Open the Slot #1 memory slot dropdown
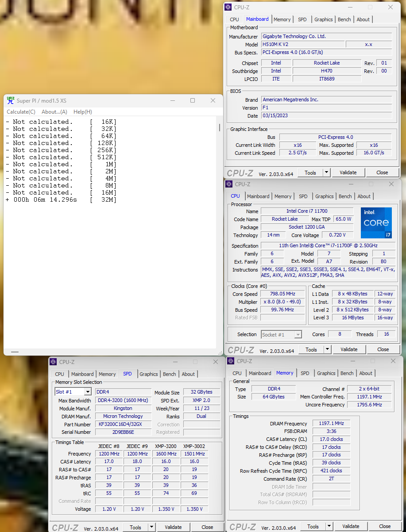 click(87, 392)
